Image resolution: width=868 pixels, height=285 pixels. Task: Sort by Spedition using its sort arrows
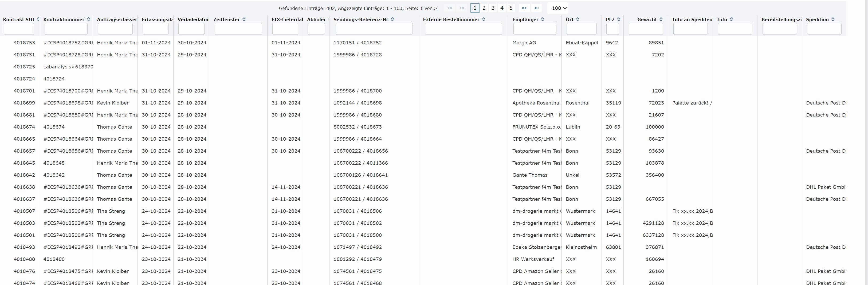[832, 20]
